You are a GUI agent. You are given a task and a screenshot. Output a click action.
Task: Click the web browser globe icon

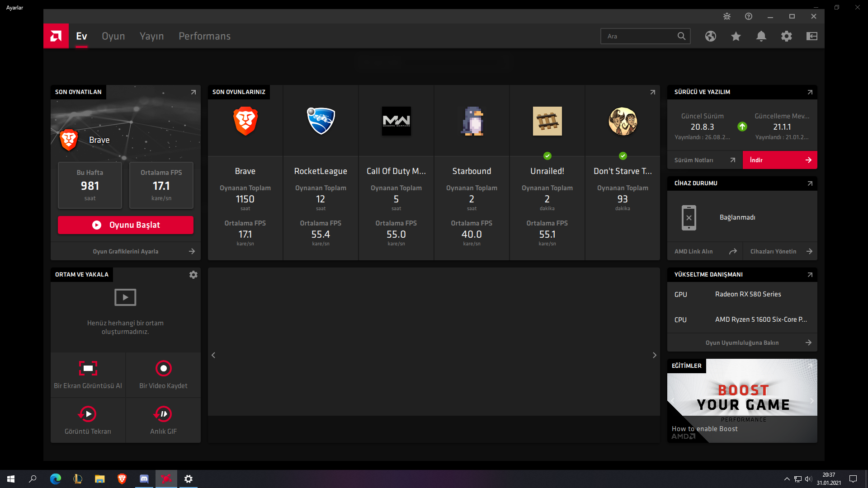click(711, 36)
